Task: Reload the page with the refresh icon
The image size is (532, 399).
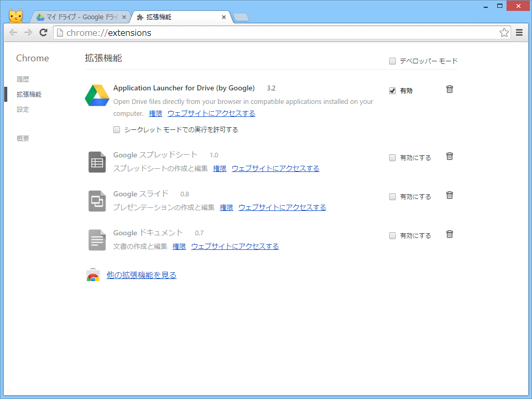Action: pos(44,32)
